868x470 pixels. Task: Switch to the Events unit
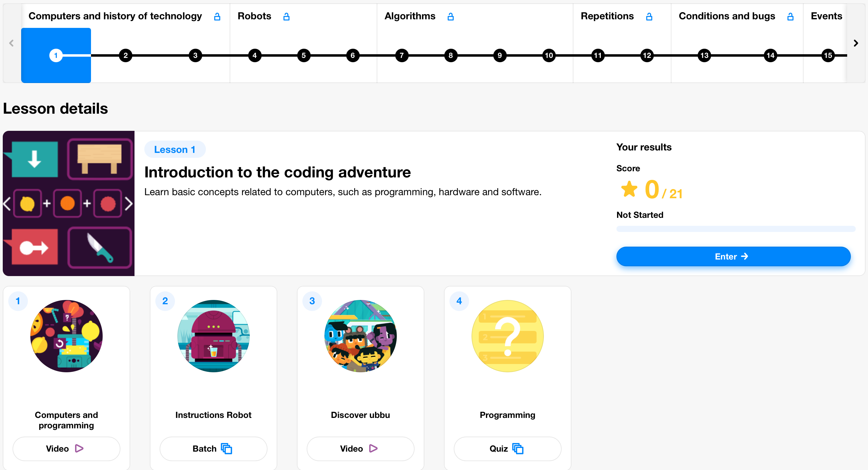(826, 16)
